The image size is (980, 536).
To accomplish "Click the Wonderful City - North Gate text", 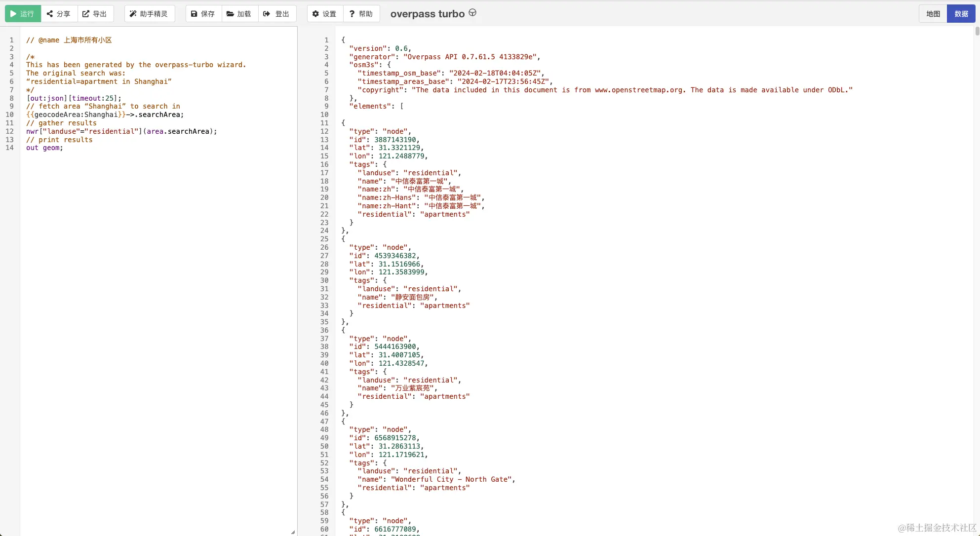I will click(x=452, y=479).
